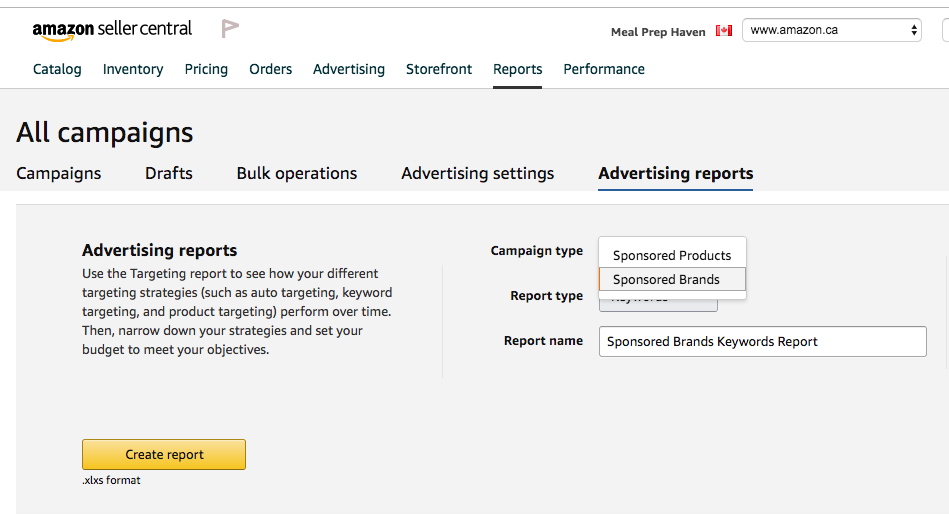Viewport: 949px width, 515px height.
Task: Open the Inventory menu
Action: click(x=133, y=69)
